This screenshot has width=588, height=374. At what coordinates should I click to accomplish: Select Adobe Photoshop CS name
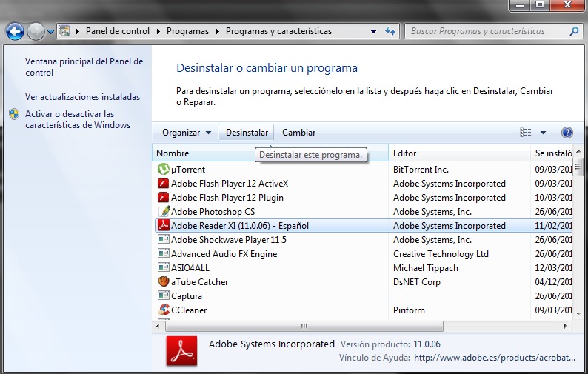213,212
